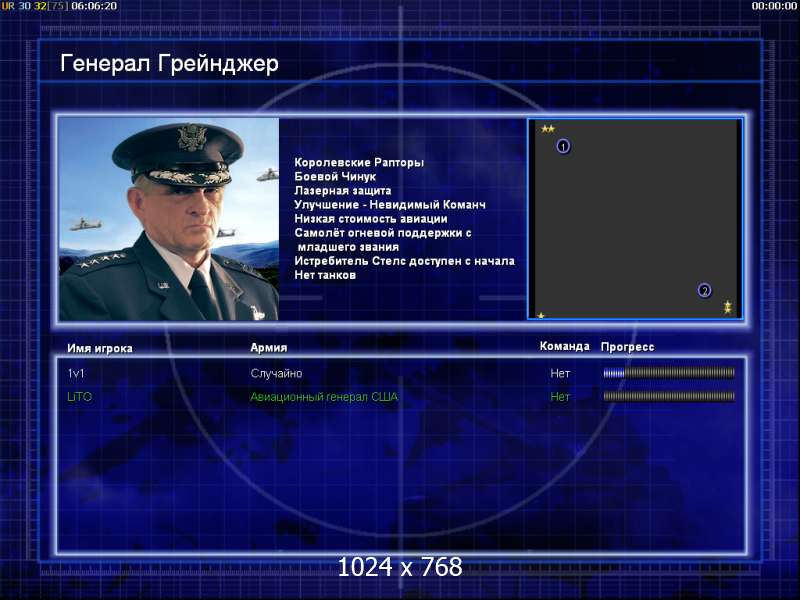Click start position marker 1 on minimap
Screen dimensions: 800x600
click(563, 146)
